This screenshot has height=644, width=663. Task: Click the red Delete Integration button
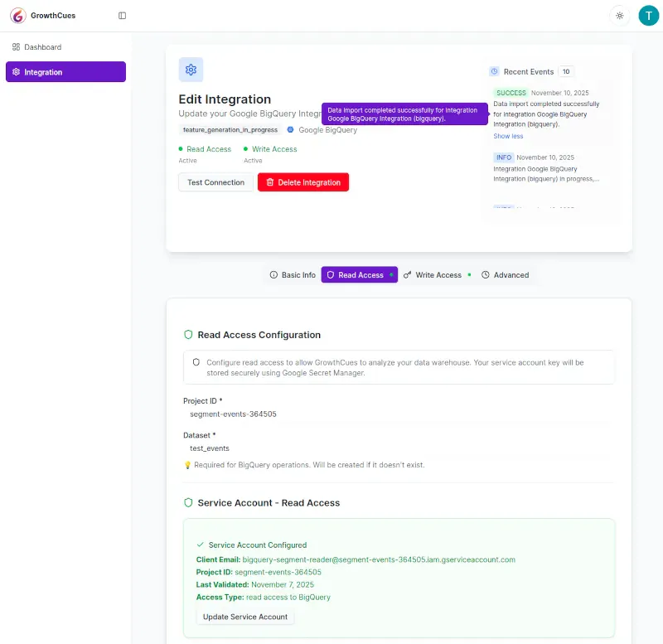coord(303,182)
